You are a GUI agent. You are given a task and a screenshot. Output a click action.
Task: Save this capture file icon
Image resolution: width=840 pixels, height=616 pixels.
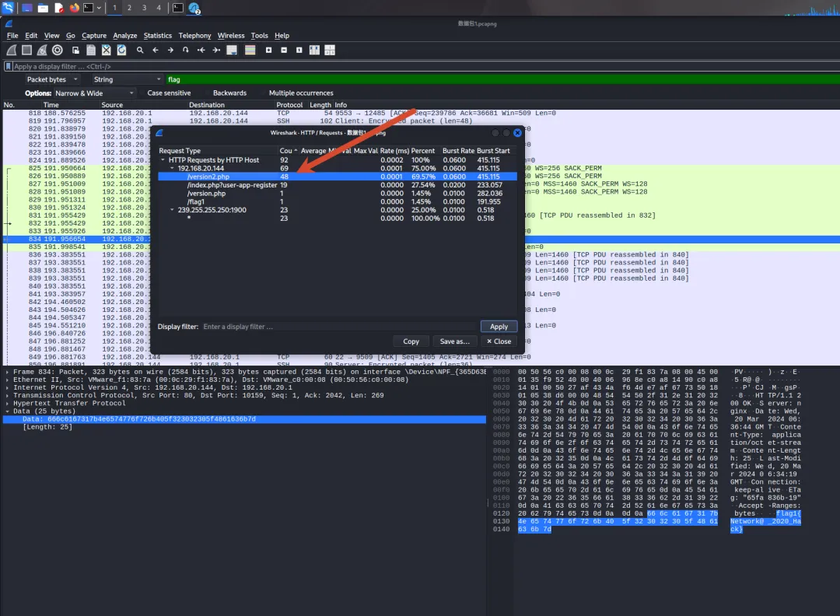(x=91, y=51)
